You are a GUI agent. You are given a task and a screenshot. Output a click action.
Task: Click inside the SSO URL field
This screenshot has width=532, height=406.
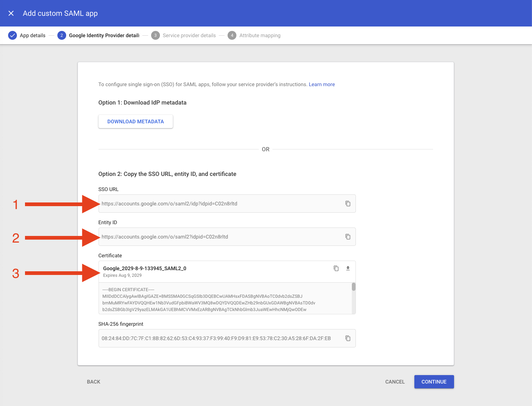tap(221, 204)
